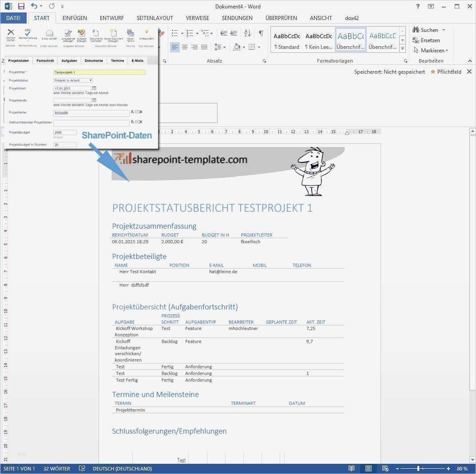Click the bullet list icon
Screen dimensions: 476x474
[x=175, y=33]
